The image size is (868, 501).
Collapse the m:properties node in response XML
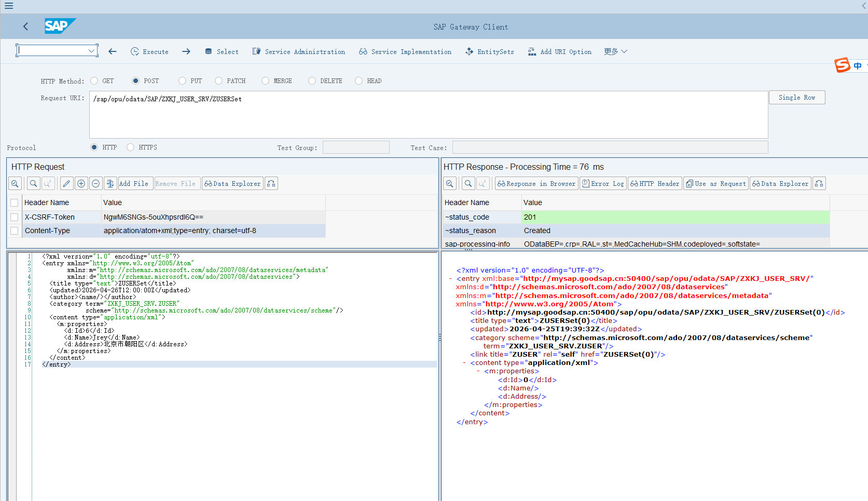478,371
